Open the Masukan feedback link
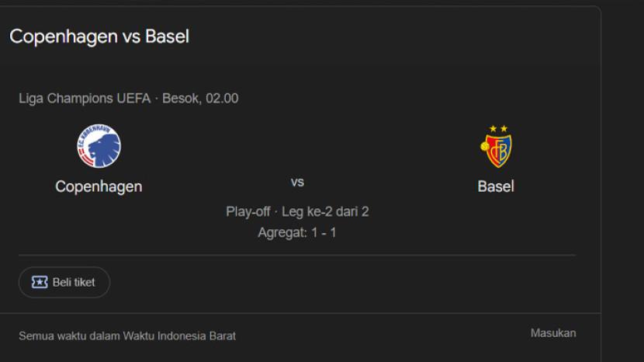This screenshot has height=362, width=644. point(553,333)
